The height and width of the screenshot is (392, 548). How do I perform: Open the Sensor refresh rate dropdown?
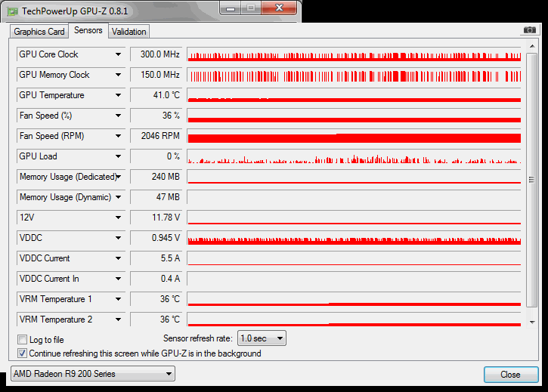262,338
